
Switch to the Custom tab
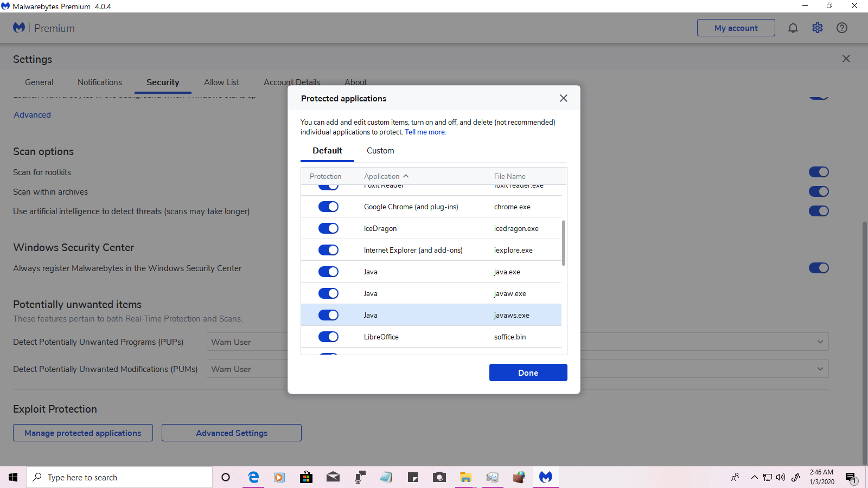(380, 151)
